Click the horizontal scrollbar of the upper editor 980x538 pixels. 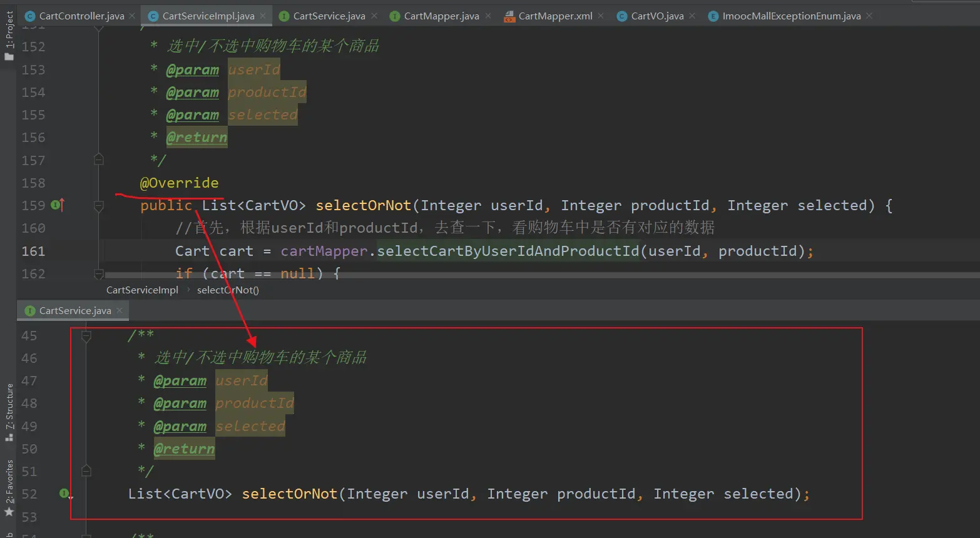[538, 275]
